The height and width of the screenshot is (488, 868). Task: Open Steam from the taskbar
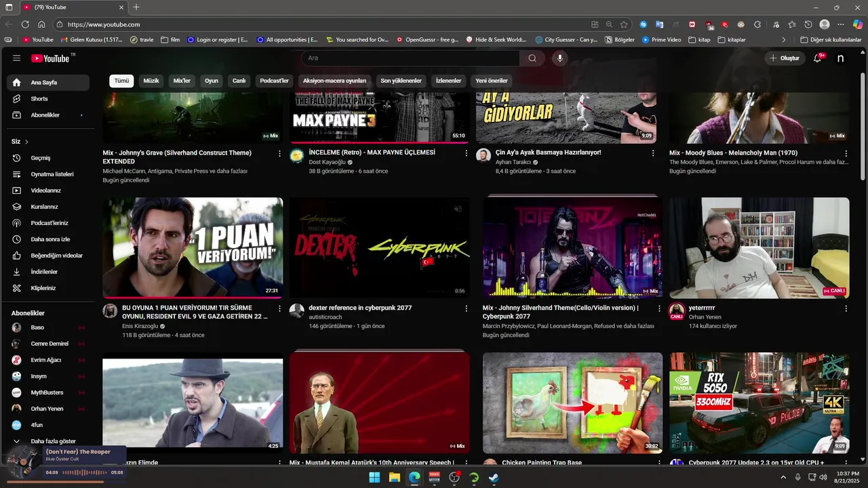pyautogui.click(x=494, y=477)
